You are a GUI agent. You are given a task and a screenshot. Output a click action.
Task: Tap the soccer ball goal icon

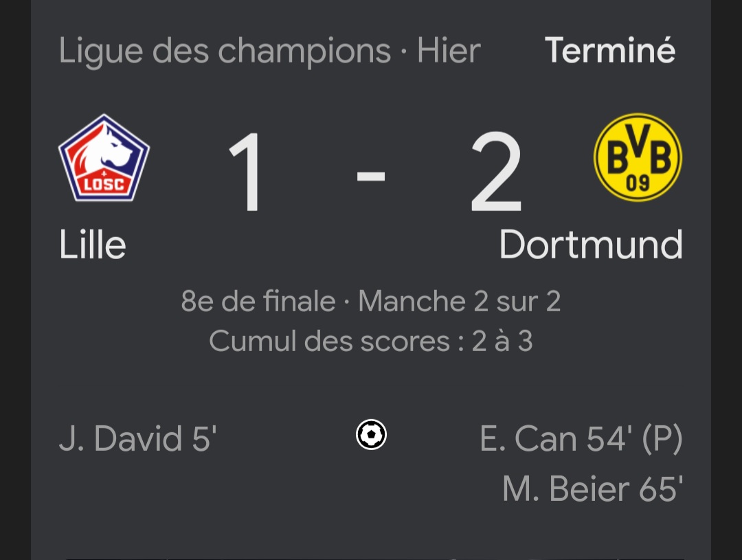371,435
